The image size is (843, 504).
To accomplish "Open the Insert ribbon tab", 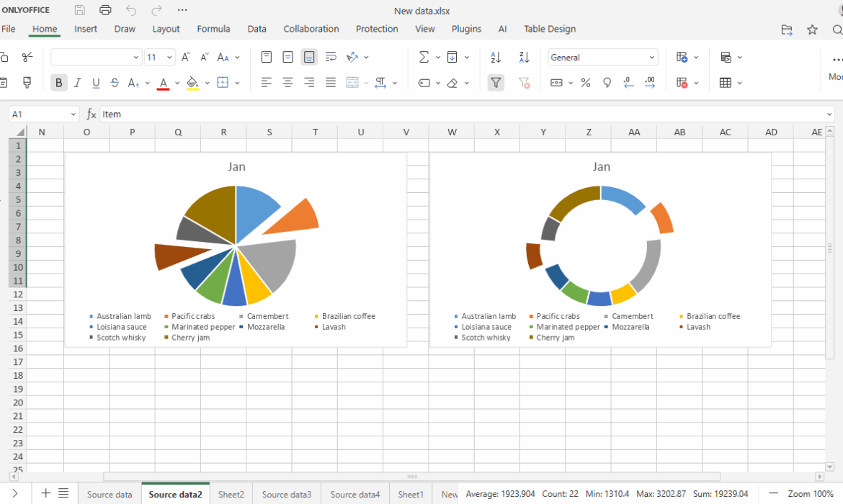I will (86, 29).
